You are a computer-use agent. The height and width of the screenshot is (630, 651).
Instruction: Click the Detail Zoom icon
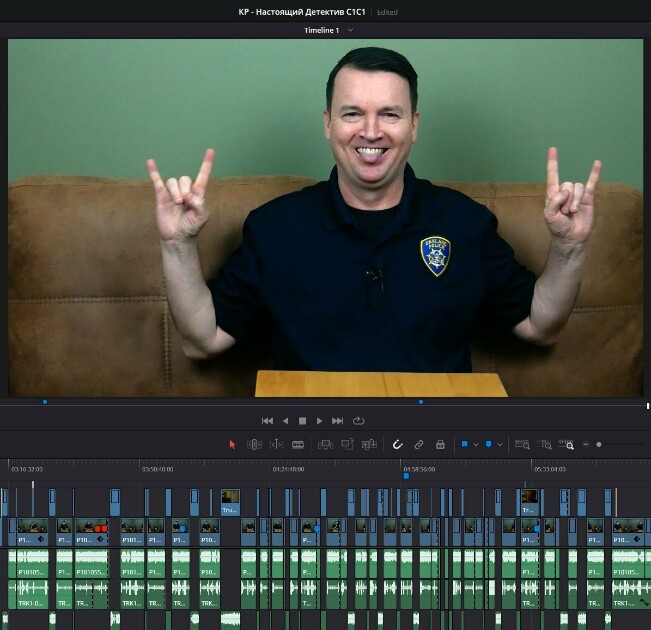coord(544,444)
